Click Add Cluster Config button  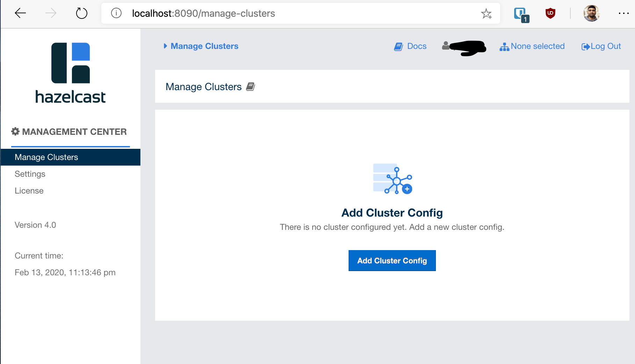pyautogui.click(x=392, y=261)
